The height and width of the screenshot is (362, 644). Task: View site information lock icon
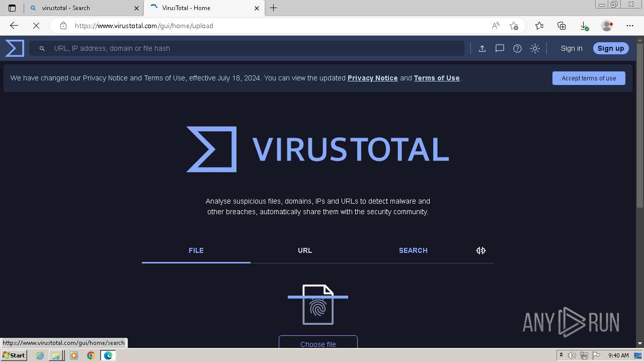tap(63, 26)
